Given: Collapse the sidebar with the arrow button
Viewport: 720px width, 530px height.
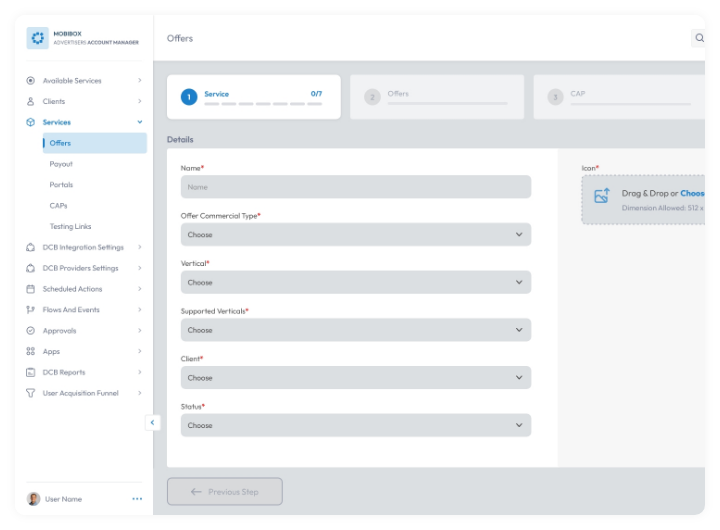Looking at the screenshot, I should click(x=152, y=423).
